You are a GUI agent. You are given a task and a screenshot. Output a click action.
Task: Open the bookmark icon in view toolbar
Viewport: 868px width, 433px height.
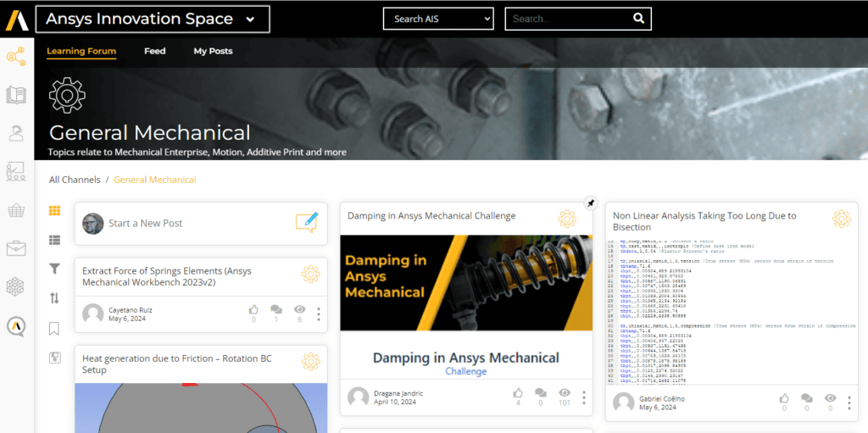54,328
